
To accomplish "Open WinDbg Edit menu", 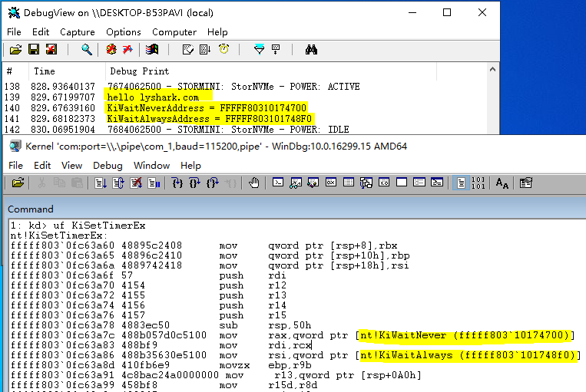I will click(x=42, y=166).
